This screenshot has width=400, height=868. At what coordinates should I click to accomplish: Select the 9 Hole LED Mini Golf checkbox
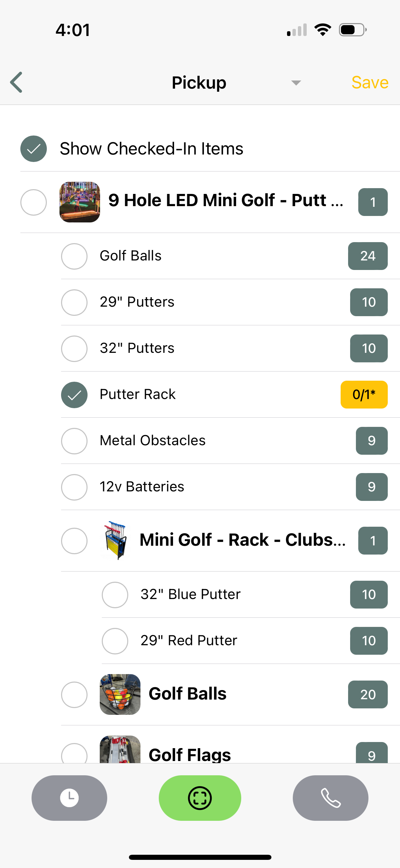(34, 202)
